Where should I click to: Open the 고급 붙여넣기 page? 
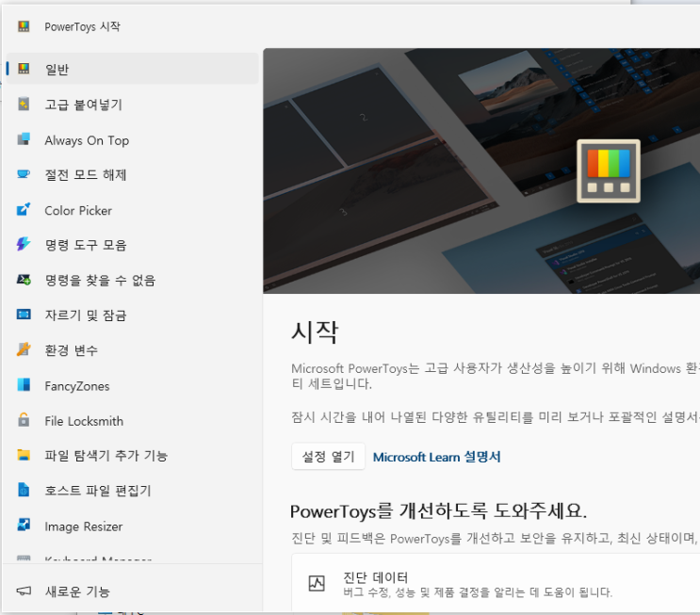coord(133,105)
